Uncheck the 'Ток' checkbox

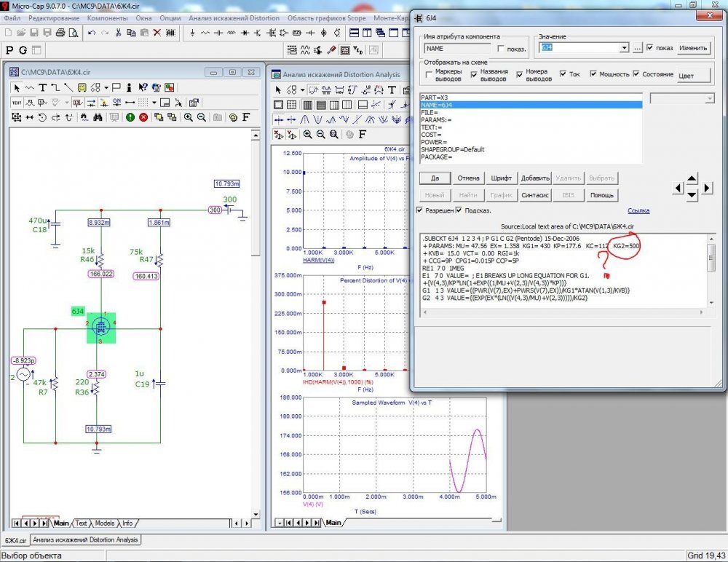tap(563, 74)
